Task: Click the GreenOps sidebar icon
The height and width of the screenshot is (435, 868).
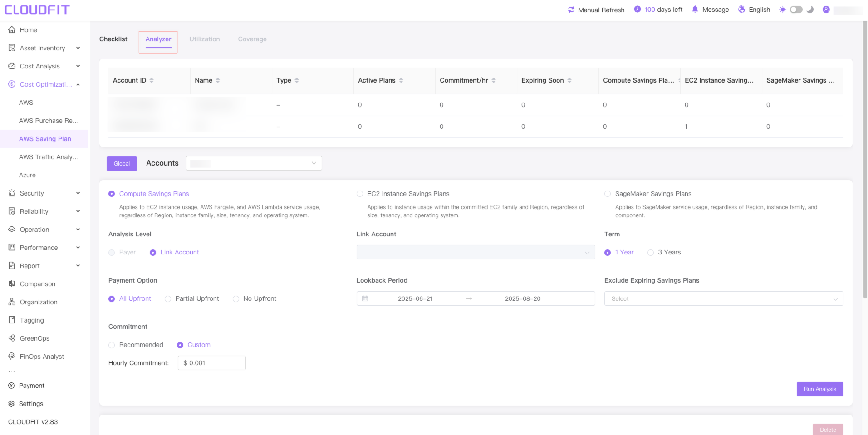Action: coord(12,338)
